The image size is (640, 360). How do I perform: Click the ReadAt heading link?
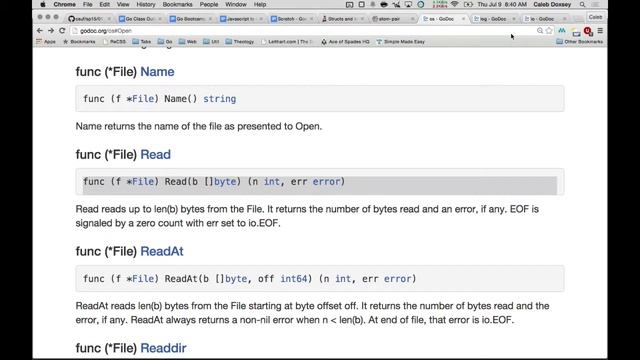tap(162, 251)
